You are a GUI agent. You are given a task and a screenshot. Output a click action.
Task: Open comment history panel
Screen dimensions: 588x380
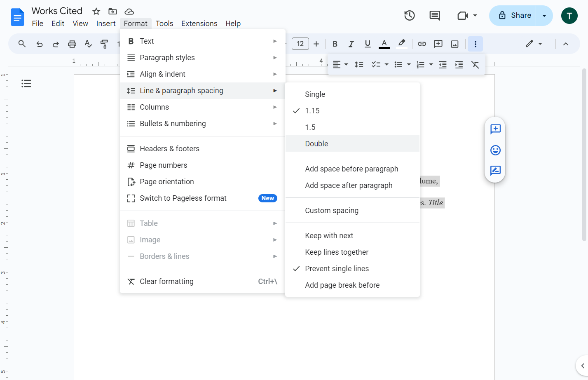point(434,16)
